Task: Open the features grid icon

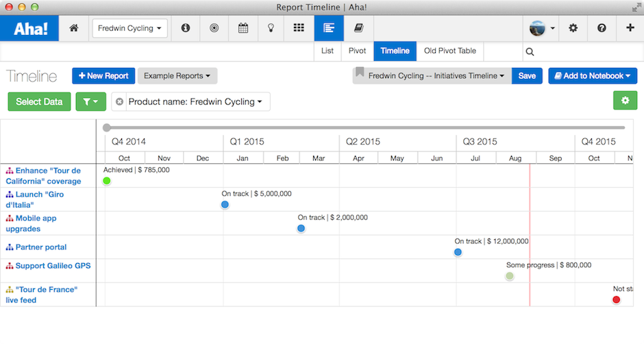Action: (x=299, y=28)
